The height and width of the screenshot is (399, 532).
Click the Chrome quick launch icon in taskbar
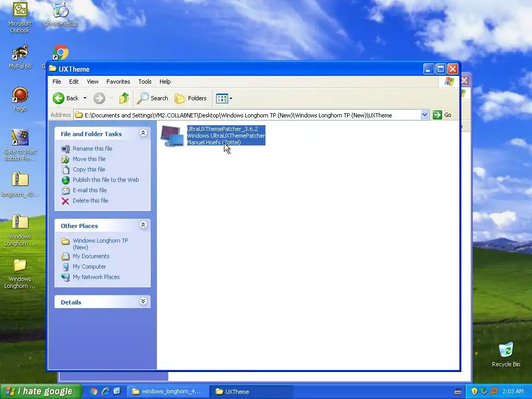pyautogui.click(x=94, y=392)
